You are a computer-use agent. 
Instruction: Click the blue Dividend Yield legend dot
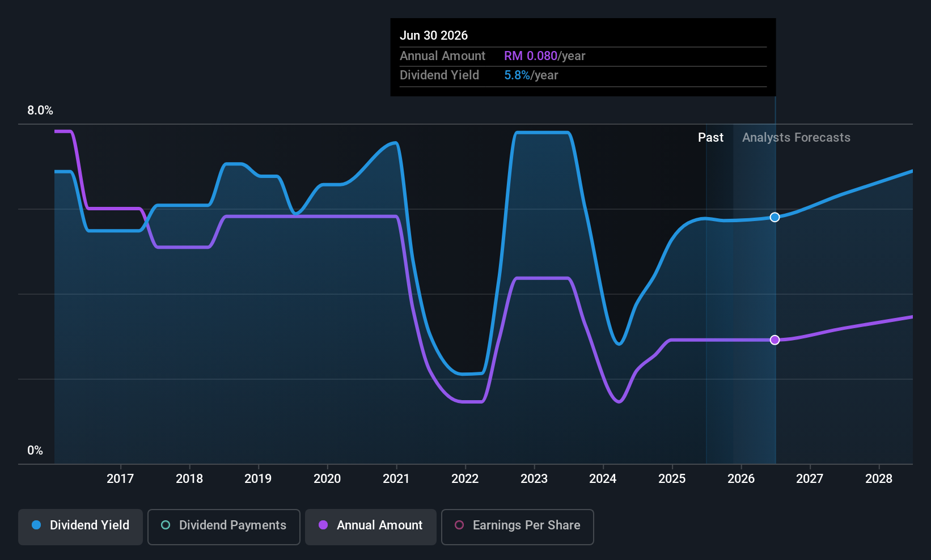pyautogui.click(x=36, y=525)
